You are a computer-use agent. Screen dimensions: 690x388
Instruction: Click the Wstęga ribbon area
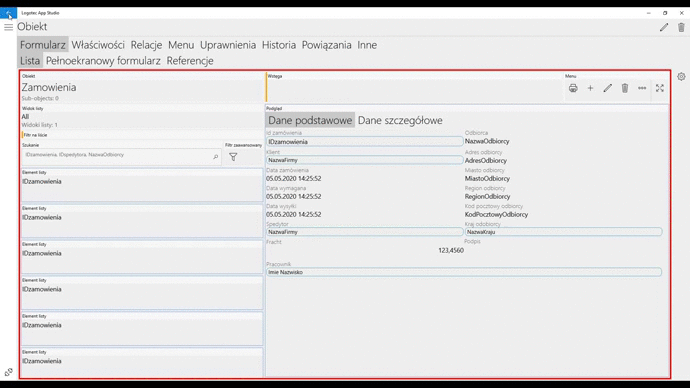(x=415, y=88)
